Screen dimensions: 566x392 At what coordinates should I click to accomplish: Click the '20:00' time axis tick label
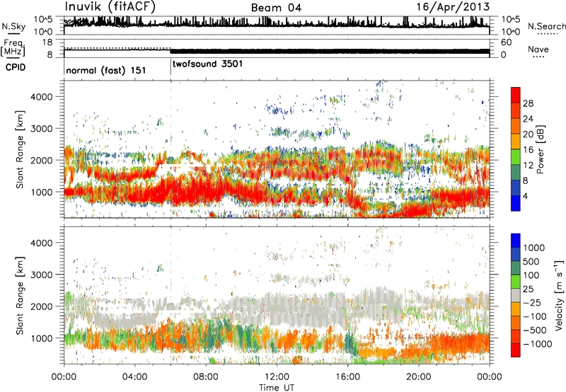(x=419, y=377)
